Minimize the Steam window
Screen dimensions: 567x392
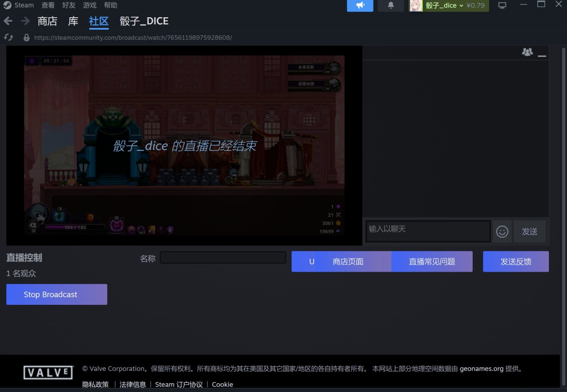[x=524, y=4]
